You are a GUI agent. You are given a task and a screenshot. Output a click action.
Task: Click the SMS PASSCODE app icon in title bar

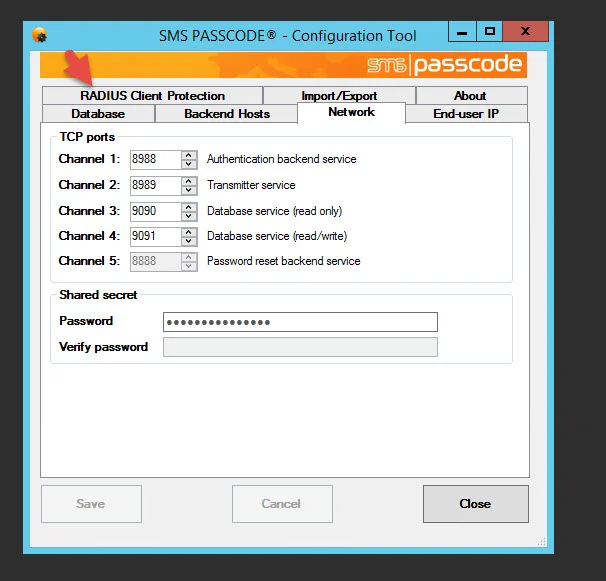[39, 35]
